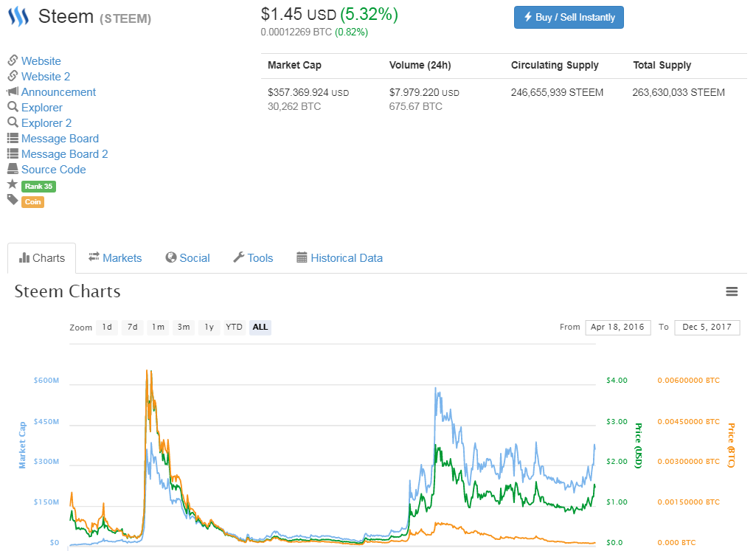Click the list icon beside Message Board
The image size is (756, 551).
pyautogui.click(x=13, y=139)
